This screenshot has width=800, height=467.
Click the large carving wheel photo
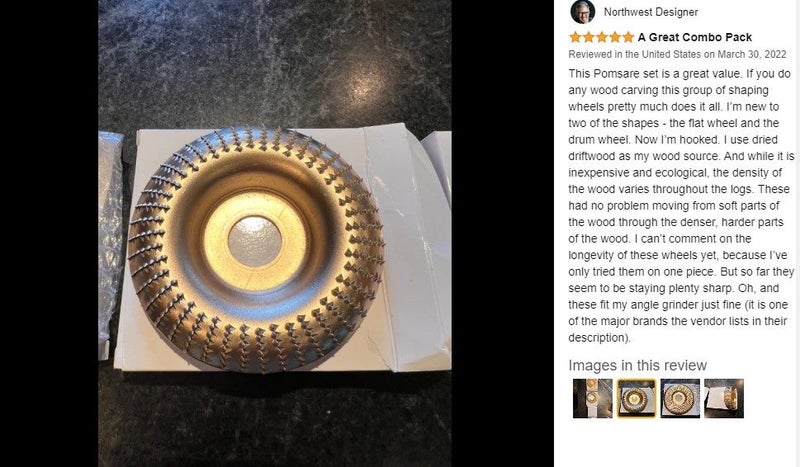tap(274, 233)
